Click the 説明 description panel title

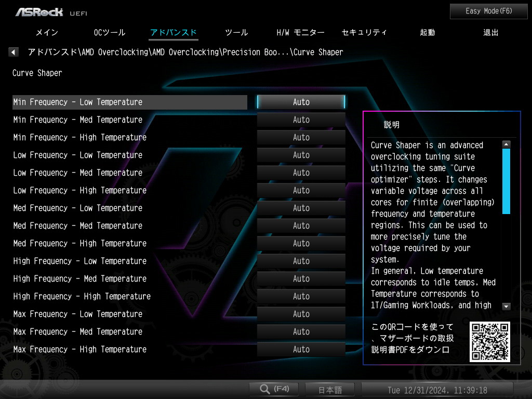click(x=392, y=125)
